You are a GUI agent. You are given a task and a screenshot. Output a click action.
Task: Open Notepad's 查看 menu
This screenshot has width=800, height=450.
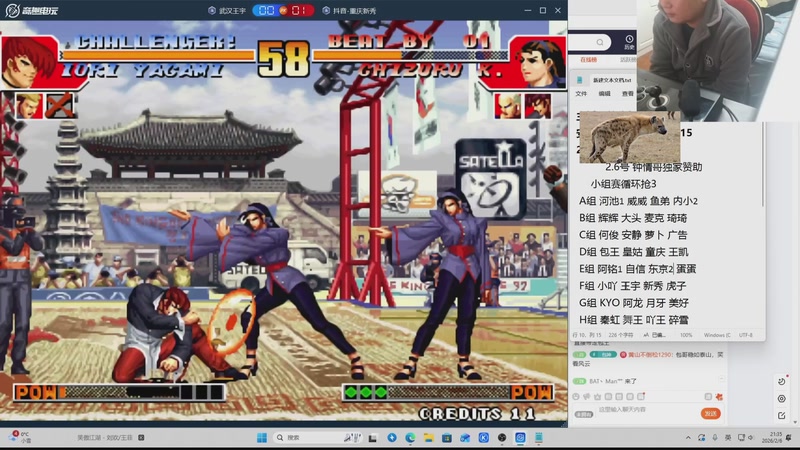point(627,94)
